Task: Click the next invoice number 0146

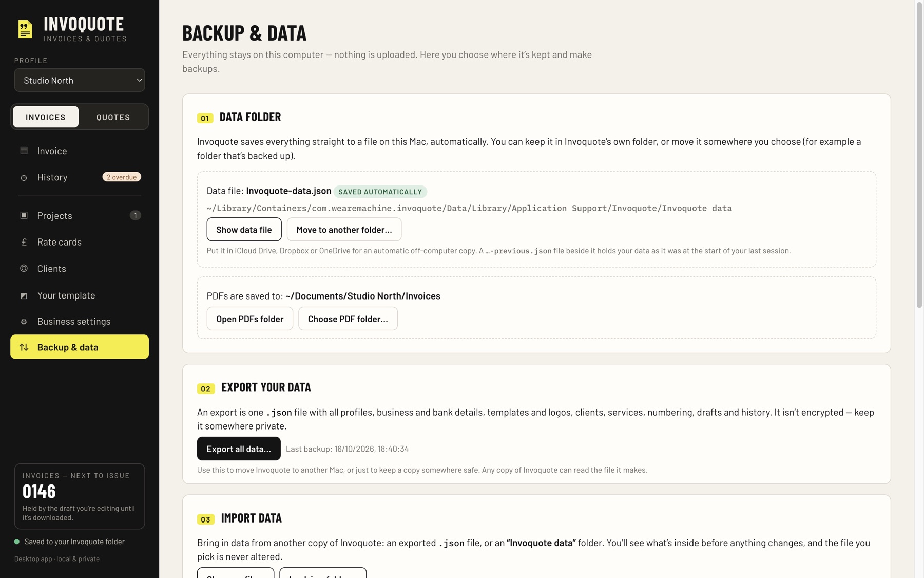Action: click(x=39, y=492)
